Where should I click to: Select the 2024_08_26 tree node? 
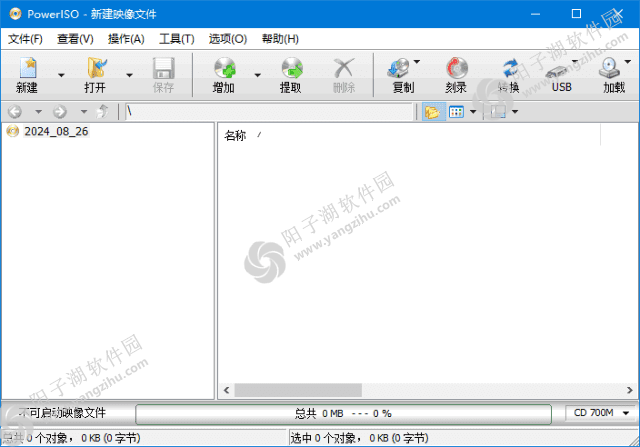tap(56, 131)
